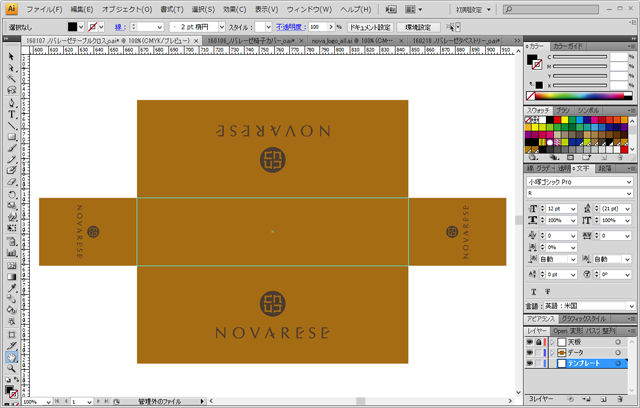
Task: Select the Direct Selection tool
Action: (11, 68)
